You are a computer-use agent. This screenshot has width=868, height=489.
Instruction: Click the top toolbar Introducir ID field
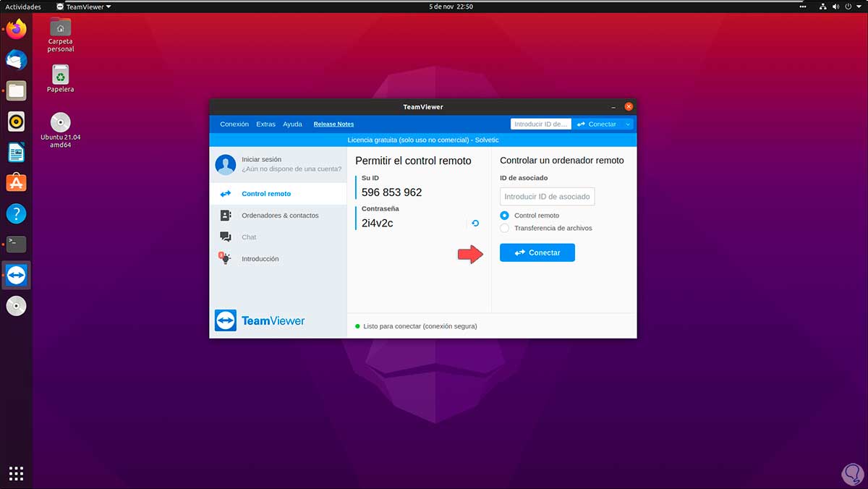[541, 124]
